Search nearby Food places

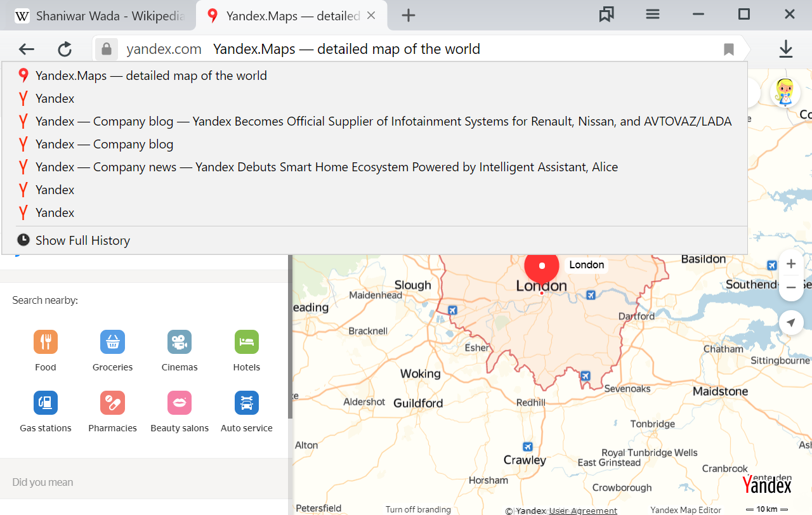click(46, 351)
